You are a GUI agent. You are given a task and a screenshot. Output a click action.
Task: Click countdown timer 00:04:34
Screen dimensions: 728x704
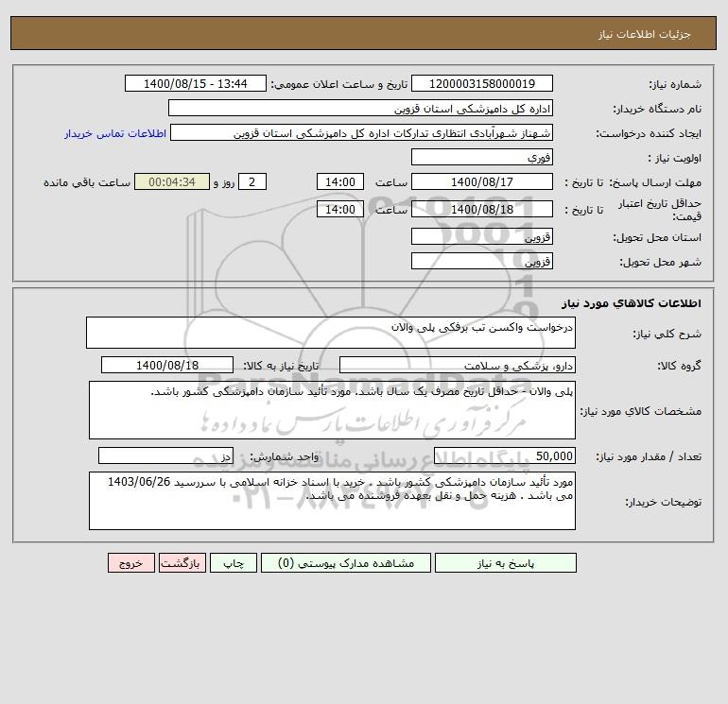172,182
